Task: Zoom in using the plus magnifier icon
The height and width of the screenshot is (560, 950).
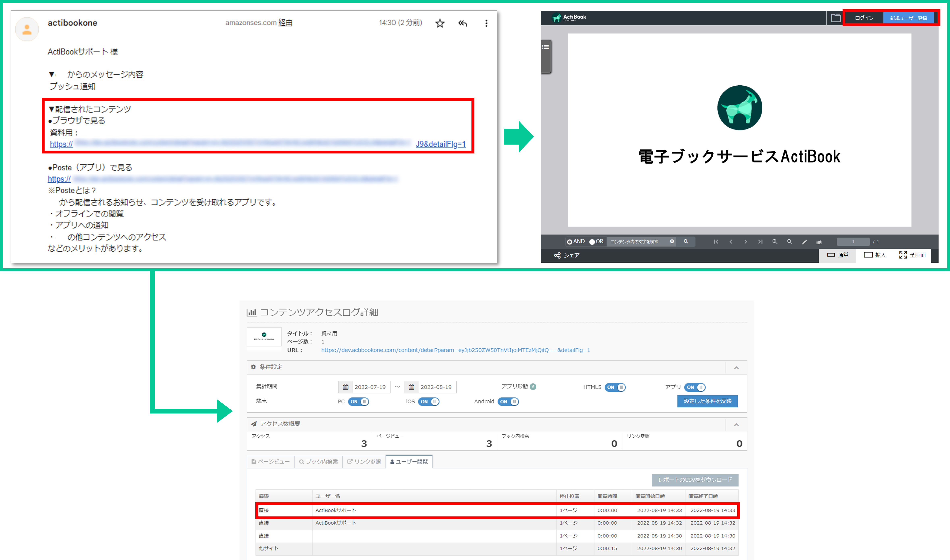Action: pos(775,241)
